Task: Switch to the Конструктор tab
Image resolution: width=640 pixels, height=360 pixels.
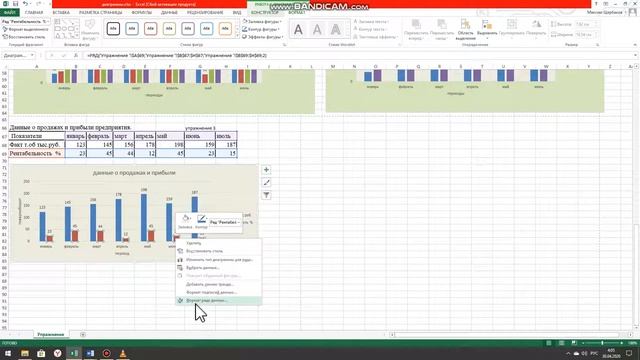Action: (265, 13)
